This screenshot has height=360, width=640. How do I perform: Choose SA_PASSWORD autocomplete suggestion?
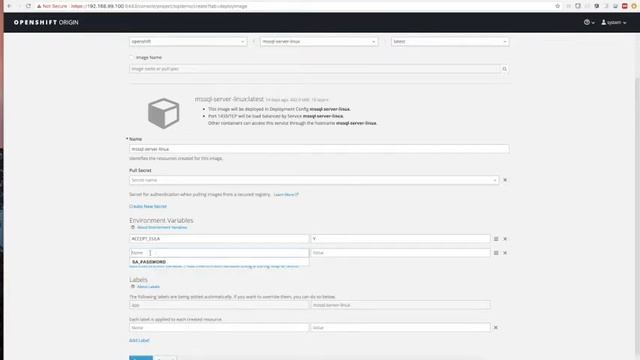click(219, 262)
